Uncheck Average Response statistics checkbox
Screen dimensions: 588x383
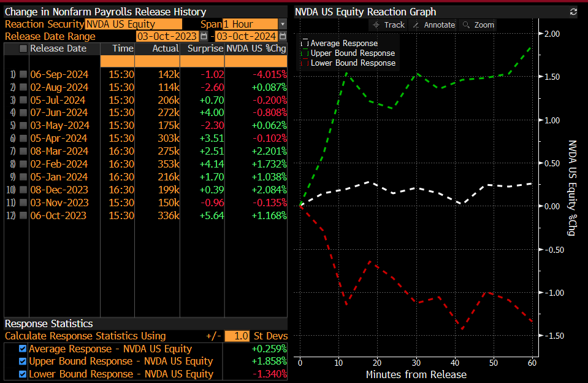point(23,349)
